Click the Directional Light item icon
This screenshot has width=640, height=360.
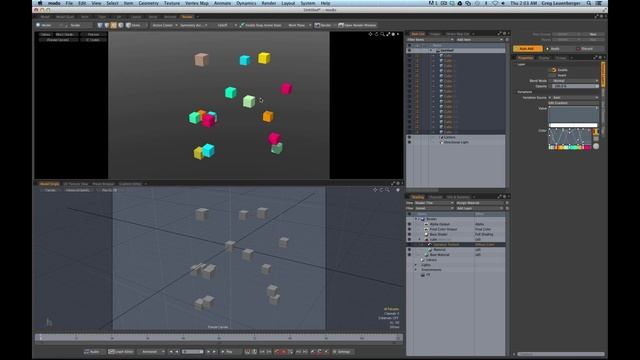(x=441, y=142)
